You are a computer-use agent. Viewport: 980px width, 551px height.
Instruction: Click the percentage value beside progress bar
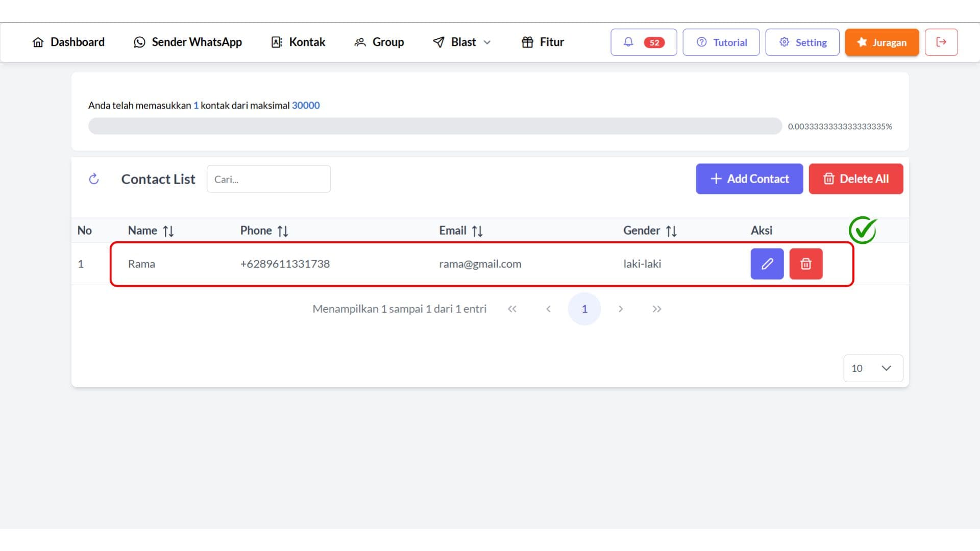(840, 127)
